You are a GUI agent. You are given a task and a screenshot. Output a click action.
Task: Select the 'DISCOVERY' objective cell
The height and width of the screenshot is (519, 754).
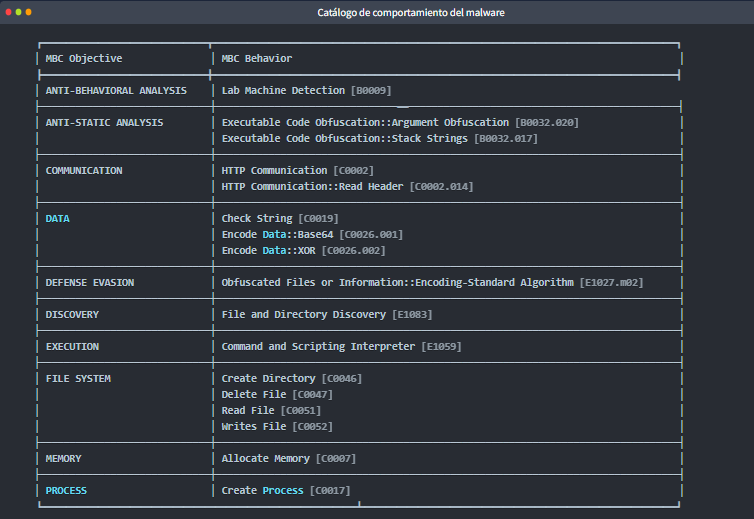pyautogui.click(x=72, y=315)
